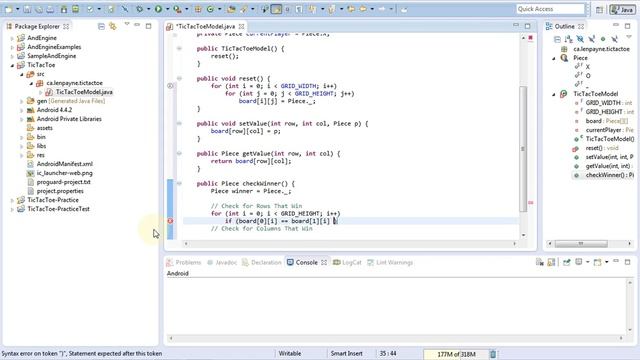Screen dimensions: 640x360
Task: Toggle Show Whitespace Characters in toolbar
Action: click(298, 9)
